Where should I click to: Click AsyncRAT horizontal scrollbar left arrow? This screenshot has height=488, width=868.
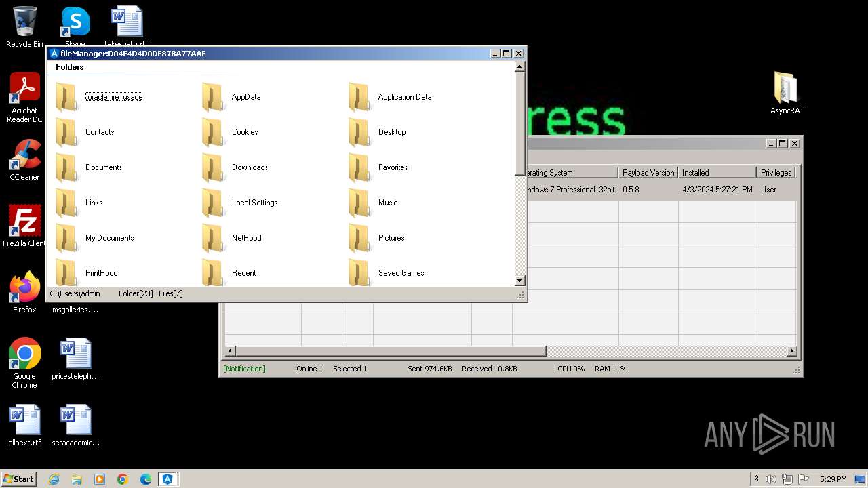coord(230,351)
